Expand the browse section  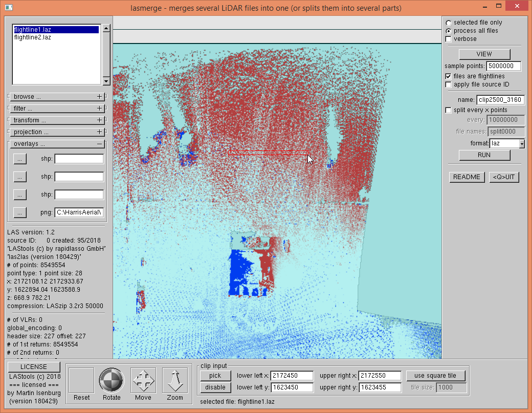click(99, 97)
